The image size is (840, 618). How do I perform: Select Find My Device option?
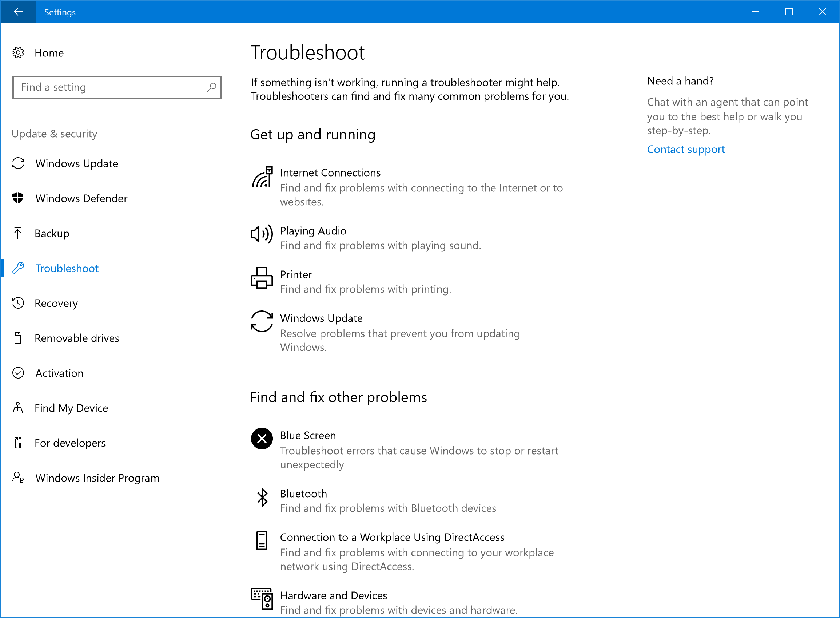click(72, 408)
